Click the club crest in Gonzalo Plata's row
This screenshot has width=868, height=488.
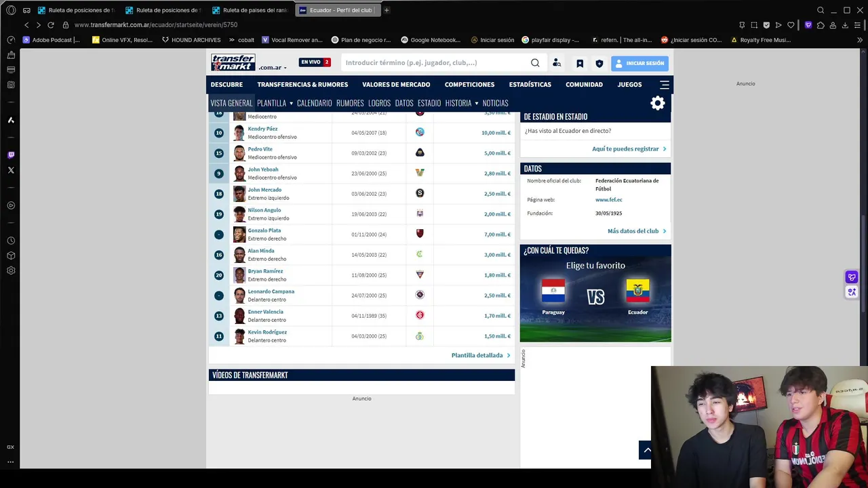pos(420,234)
